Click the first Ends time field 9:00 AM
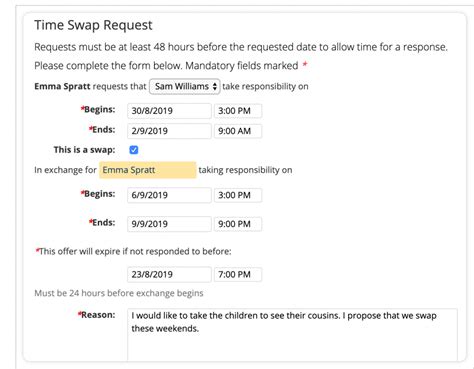Viewport: 474px width, 369px height. coord(238,131)
